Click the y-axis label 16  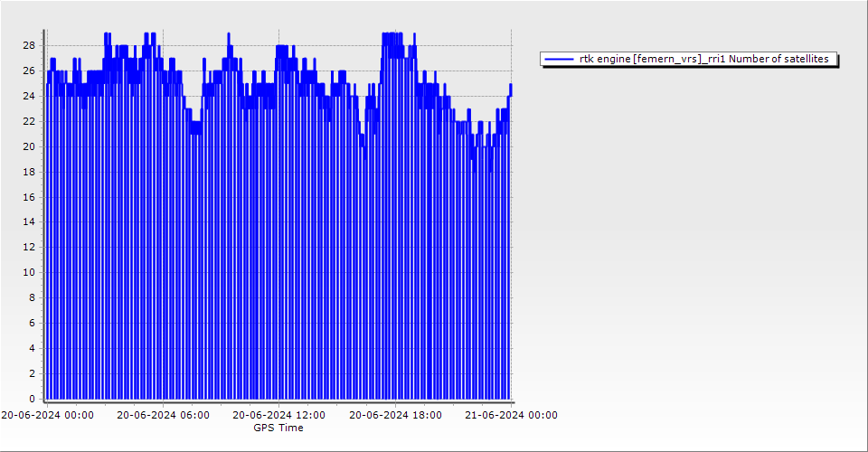click(29, 197)
